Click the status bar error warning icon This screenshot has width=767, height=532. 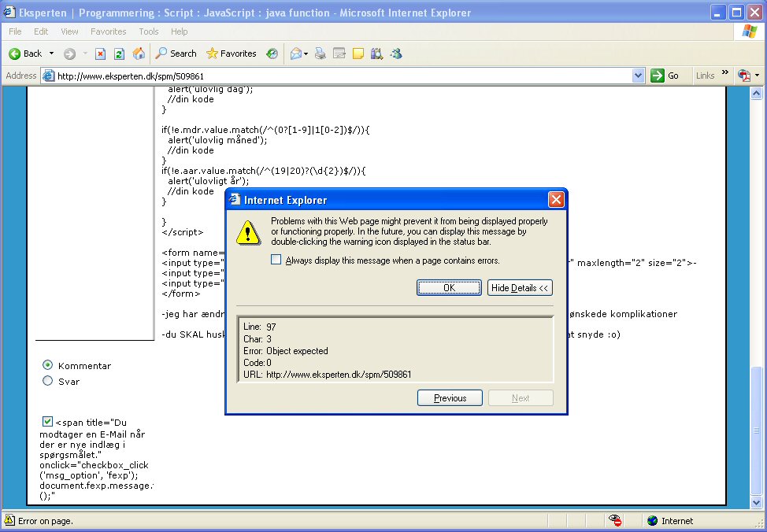pos(9,521)
